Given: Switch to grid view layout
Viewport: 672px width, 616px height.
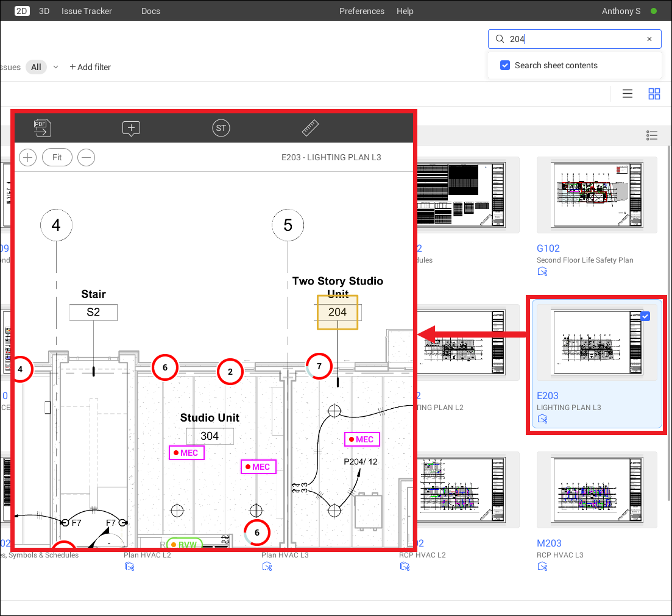Looking at the screenshot, I should click(654, 94).
